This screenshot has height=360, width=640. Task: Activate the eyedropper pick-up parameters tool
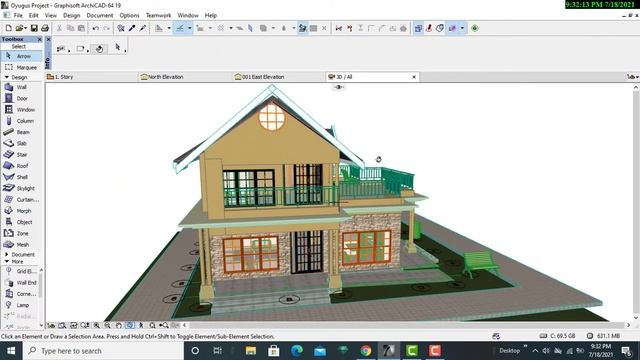click(x=132, y=28)
